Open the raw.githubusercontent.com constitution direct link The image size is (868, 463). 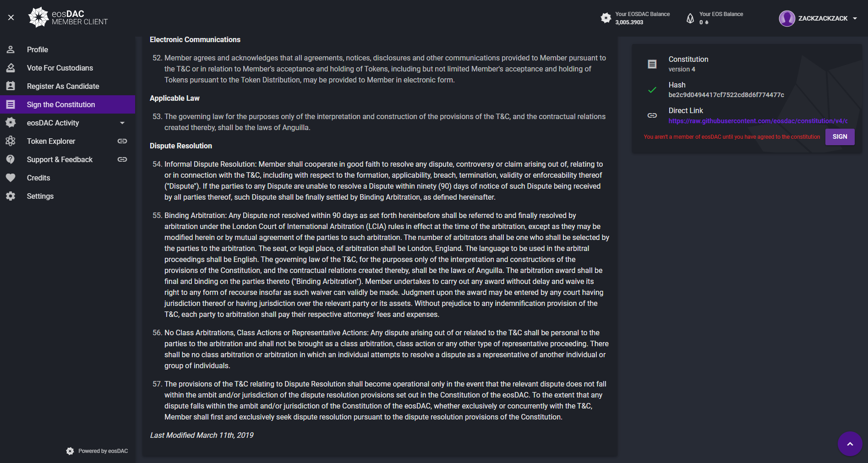[758, 121]
